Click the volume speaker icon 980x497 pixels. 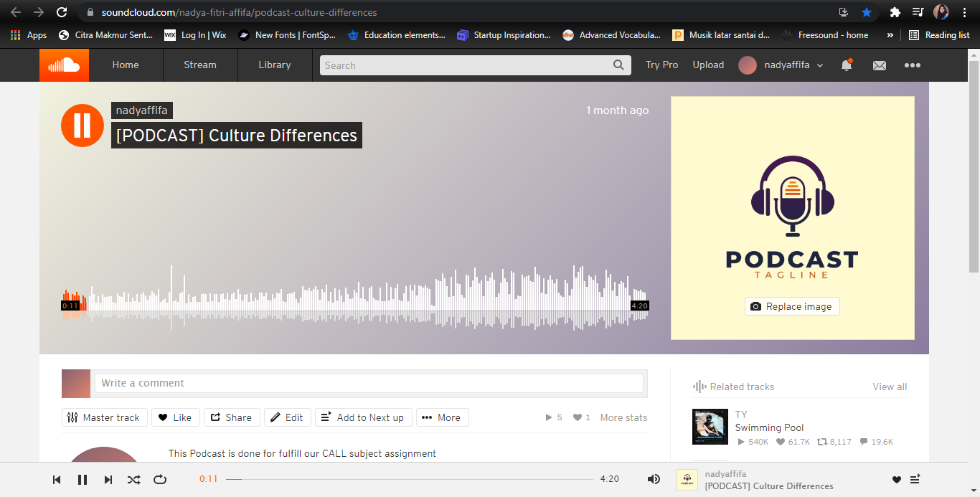click(654, 479)
